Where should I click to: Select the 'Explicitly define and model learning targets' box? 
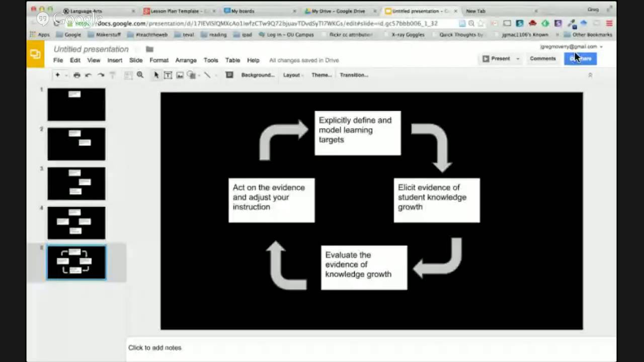[358, 133]
